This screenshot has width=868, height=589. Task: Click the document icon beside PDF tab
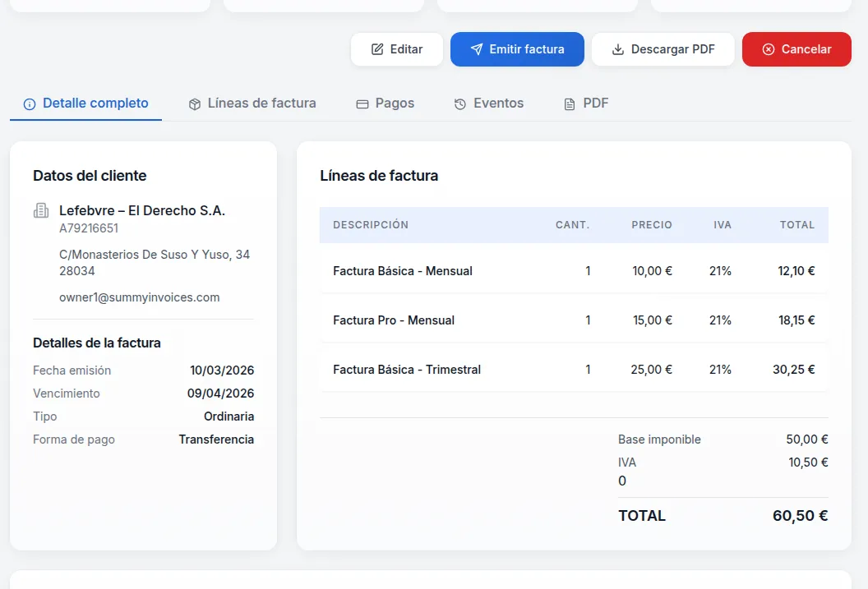coord(570,104)
